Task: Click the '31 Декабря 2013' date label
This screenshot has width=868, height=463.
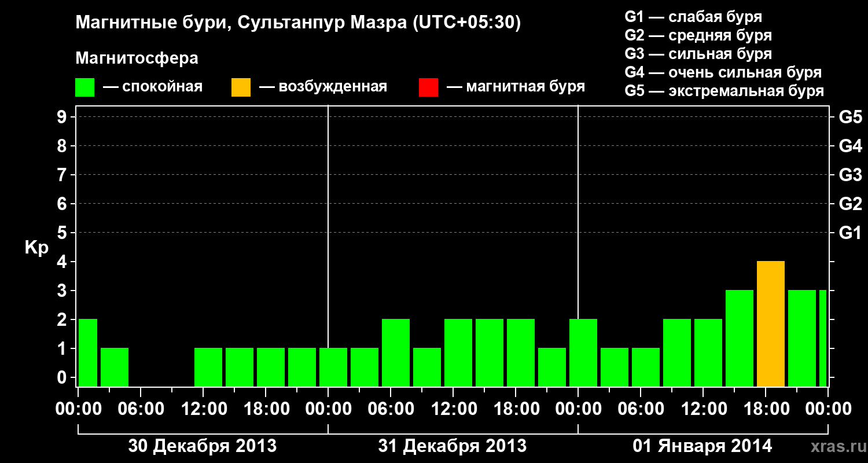Action: click(453, 446)
